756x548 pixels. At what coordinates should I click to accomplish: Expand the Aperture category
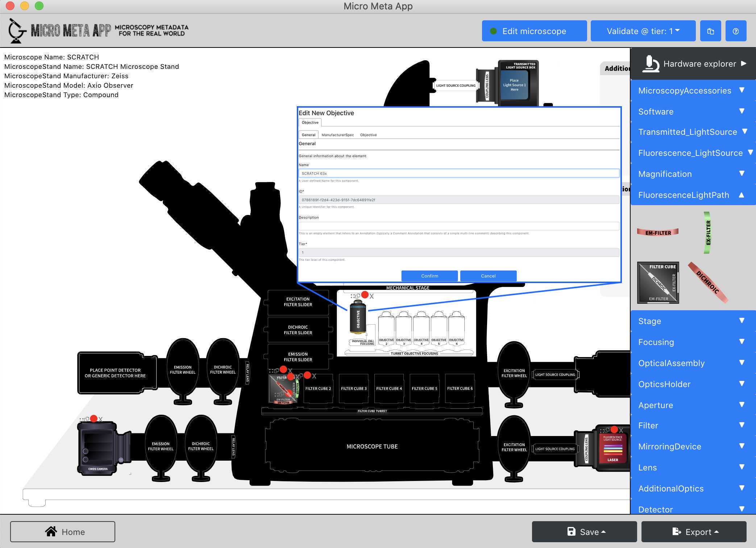point(693,405)
